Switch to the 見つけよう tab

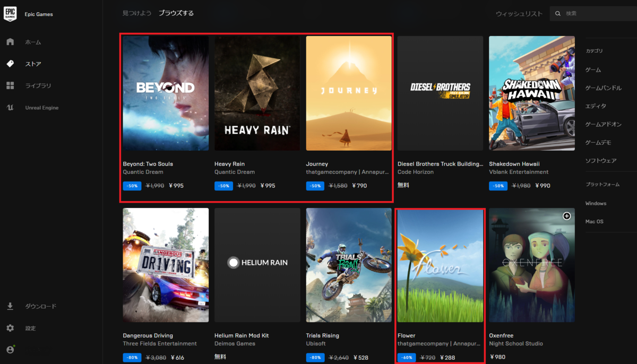click(137, 13)
